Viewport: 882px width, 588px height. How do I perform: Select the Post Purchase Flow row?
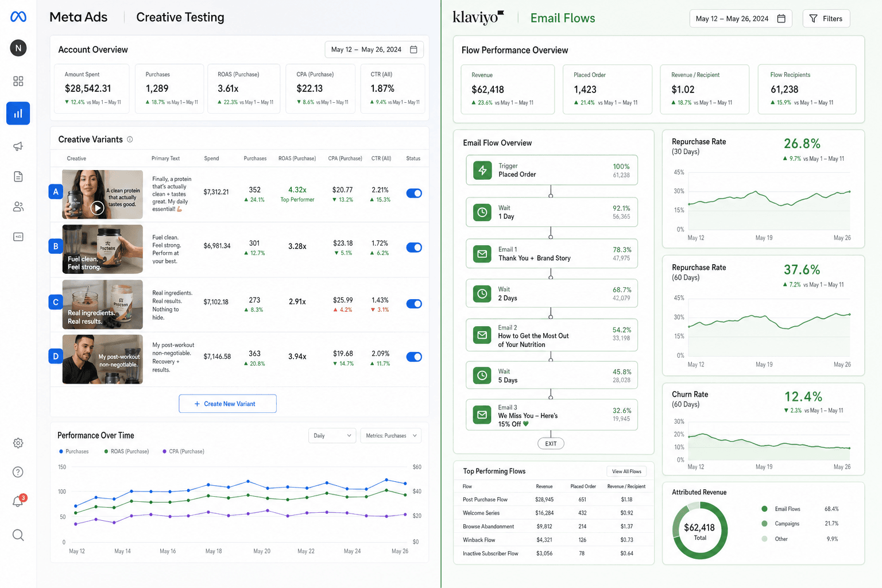tap(554, 500)
